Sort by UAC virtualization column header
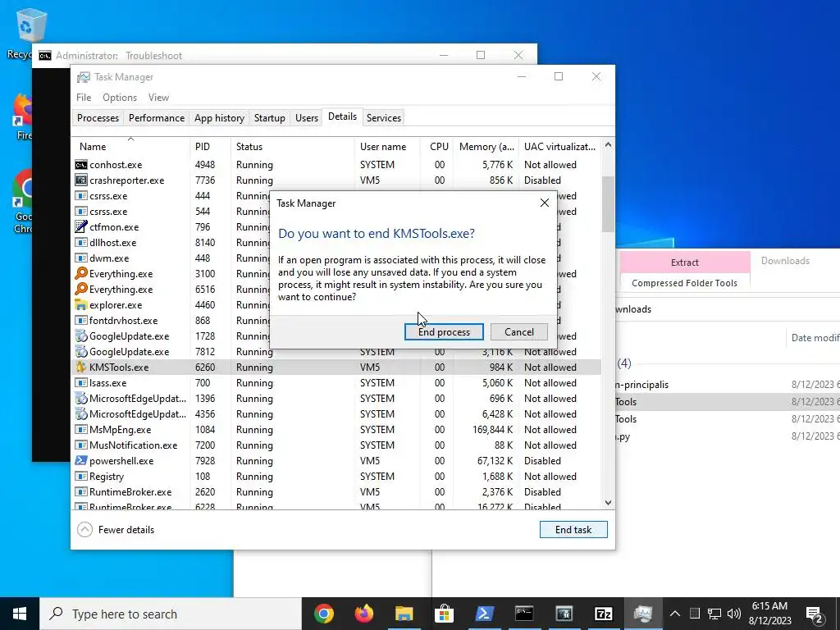The image size is (840, 630). (x=559, y=146)
